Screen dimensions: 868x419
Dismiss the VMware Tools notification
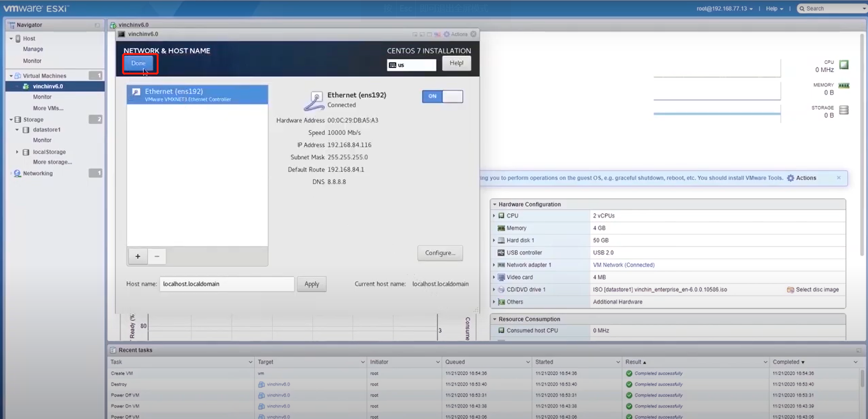[x=839, y=178]
